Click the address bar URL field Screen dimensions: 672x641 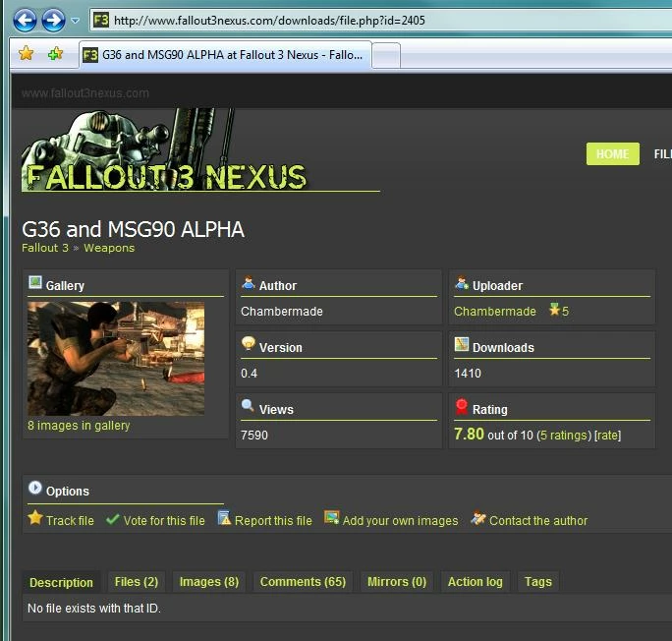tap(381, 20)
